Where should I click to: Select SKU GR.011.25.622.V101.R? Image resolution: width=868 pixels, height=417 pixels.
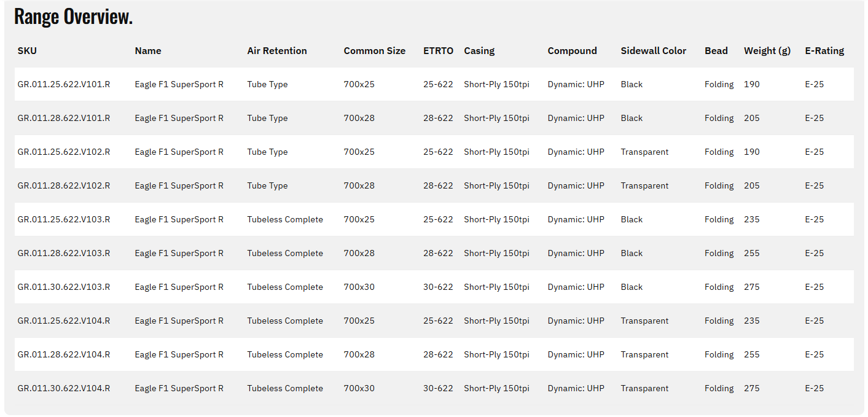coord(64,85)
